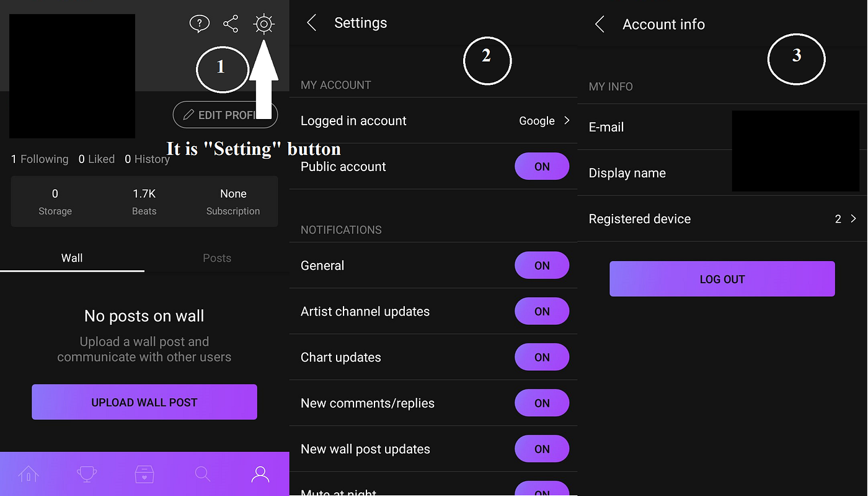Tap the Upload Wall Post button
868x496 pixels.
(x=144, y=402)
